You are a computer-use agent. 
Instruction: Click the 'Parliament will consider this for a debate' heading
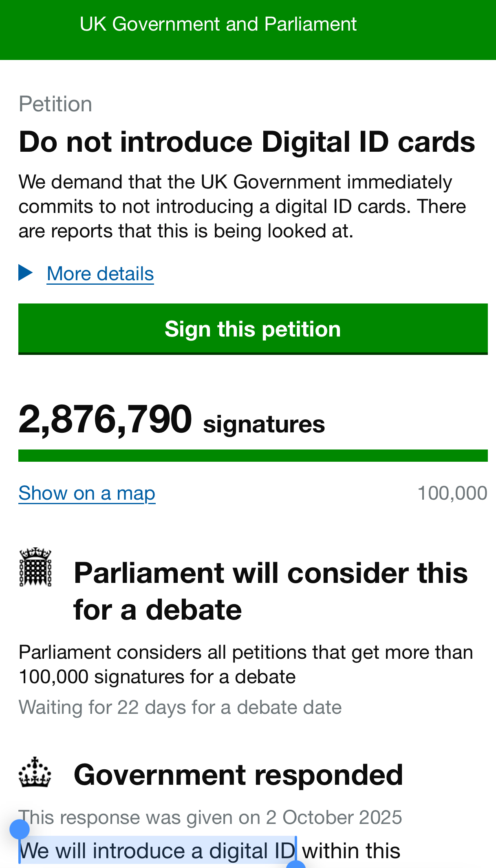[x=270, y=591]
